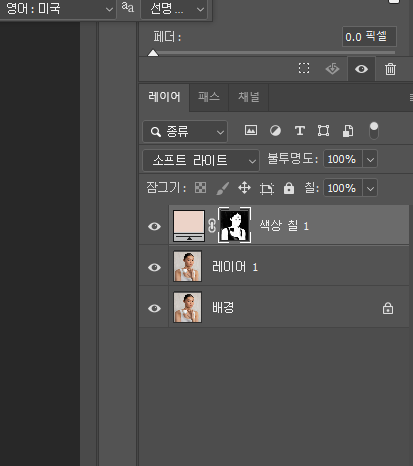Click the 색상 칠 1 color swatch thumbnail
Viewport: 413px width, 466px height.
coord(189,226)
